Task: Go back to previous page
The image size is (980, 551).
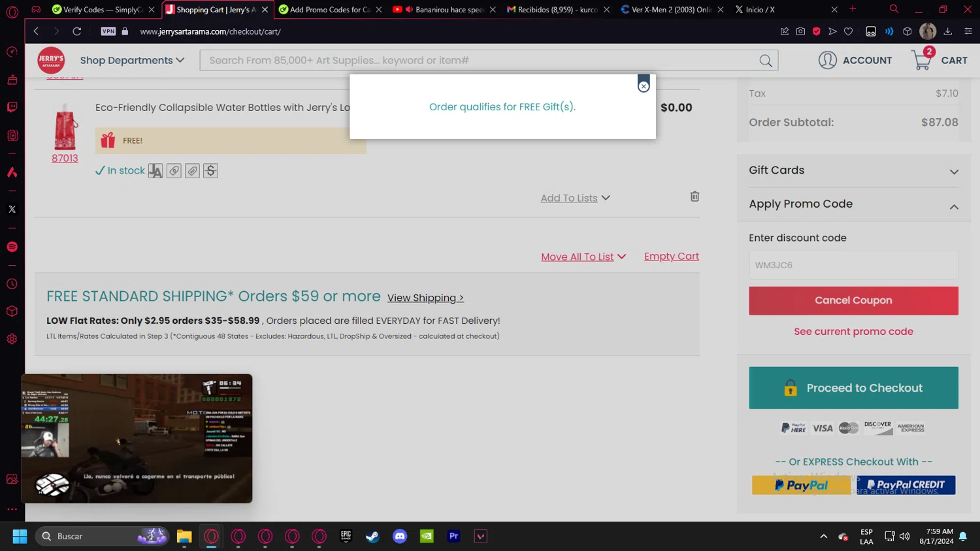Action: pos(36,31)
